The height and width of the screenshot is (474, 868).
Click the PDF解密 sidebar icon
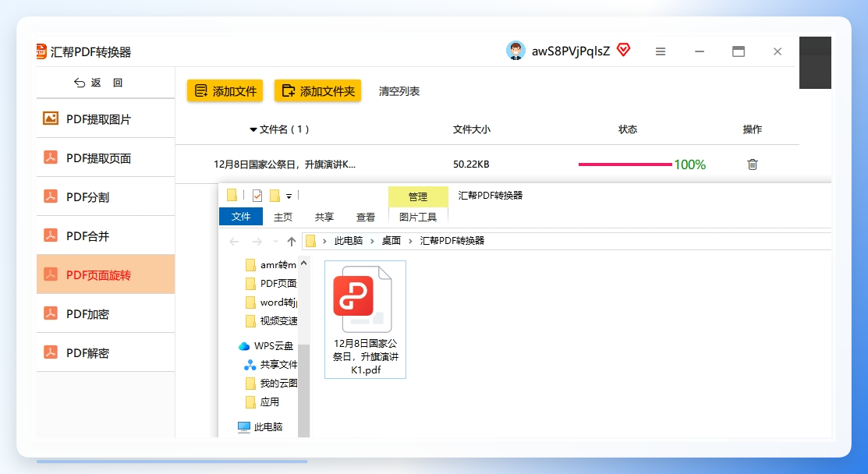point(51,352)
